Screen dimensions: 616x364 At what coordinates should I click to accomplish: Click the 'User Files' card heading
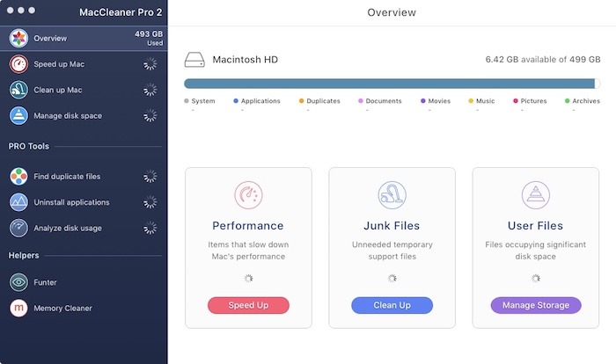(x=535, y=226)
